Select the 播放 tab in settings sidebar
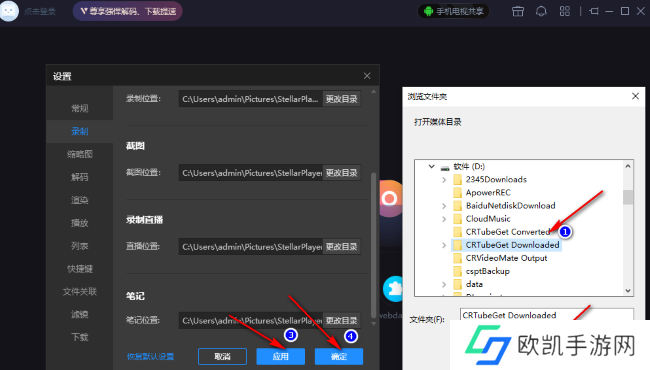This screenshot has height=370, width=650. (x=80, y=223)
